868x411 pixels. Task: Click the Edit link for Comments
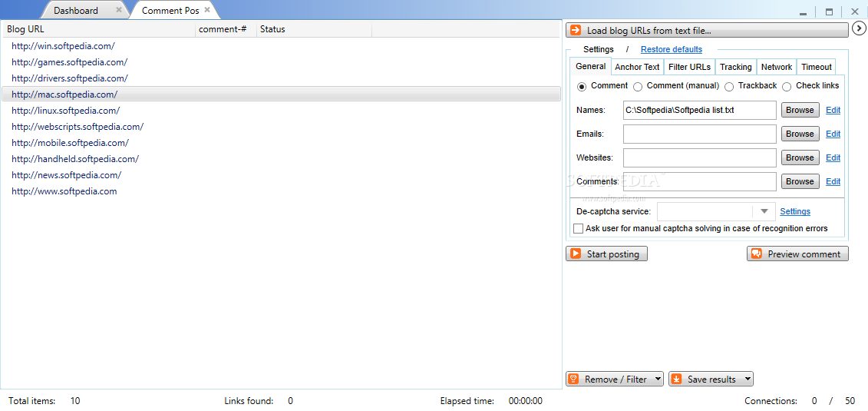point(833,181)
